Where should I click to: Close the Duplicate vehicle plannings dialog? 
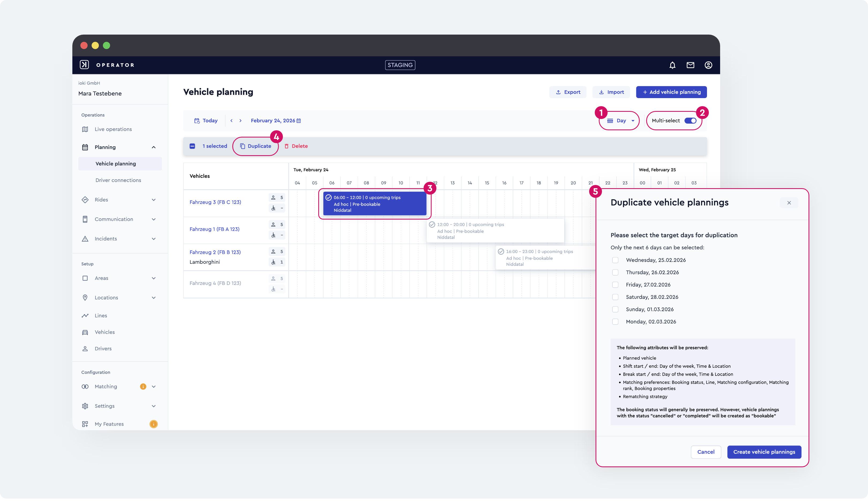tap(789, 203)
